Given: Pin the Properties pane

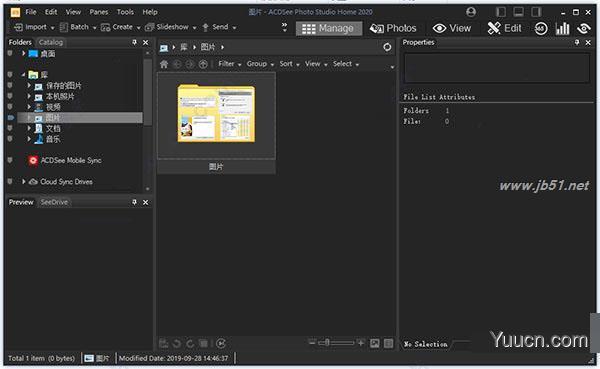Looking at the screenshot, I should point(577,42).
